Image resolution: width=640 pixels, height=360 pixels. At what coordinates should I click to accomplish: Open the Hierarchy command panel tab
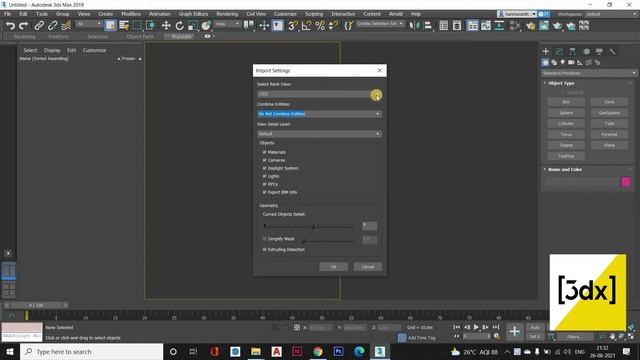(x=572, y=51)
